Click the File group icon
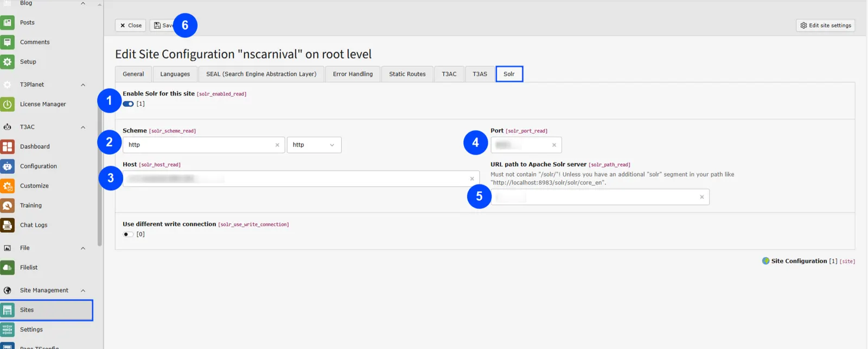The height and width of the screenshot is (349, 868). [x=8, y=248]
